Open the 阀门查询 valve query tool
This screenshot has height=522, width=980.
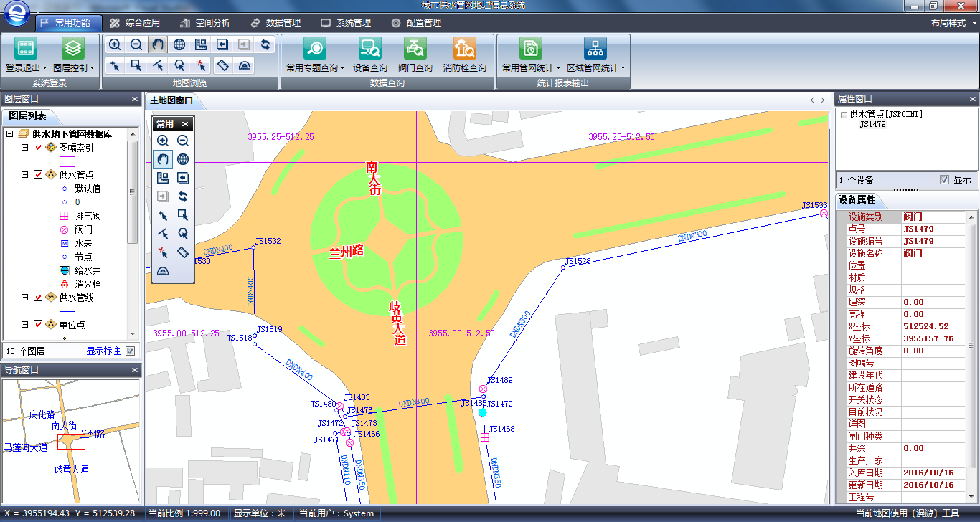coord(415,55)
